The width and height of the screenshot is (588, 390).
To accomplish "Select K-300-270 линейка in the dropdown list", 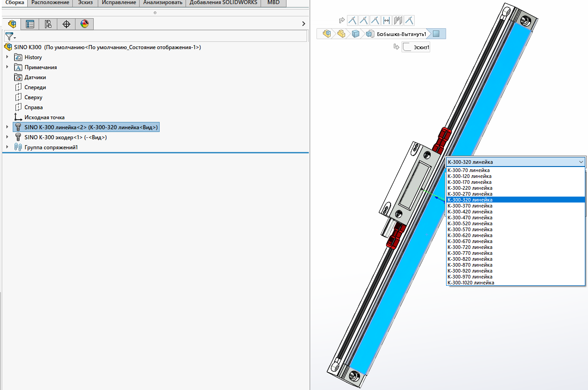I will [516, 194].
